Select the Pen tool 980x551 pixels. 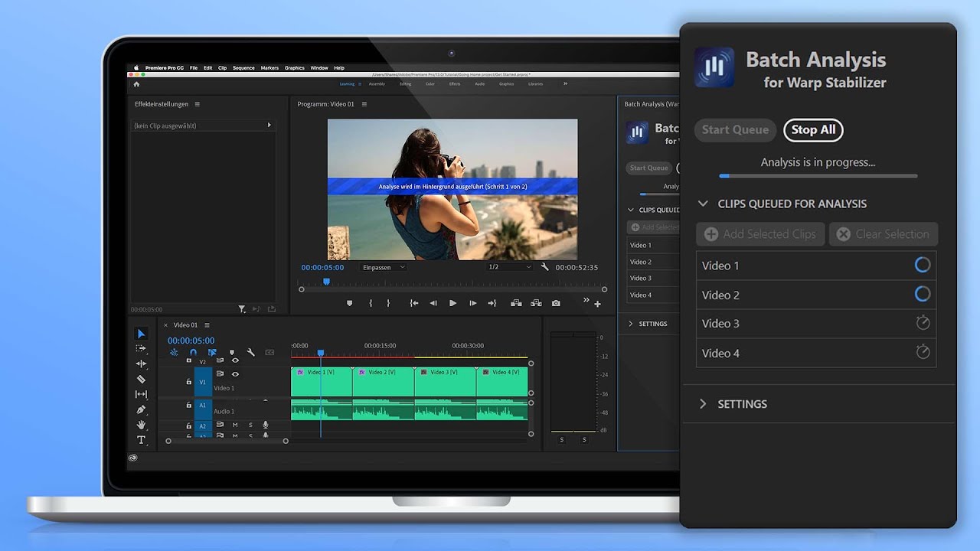click(141, 409)
